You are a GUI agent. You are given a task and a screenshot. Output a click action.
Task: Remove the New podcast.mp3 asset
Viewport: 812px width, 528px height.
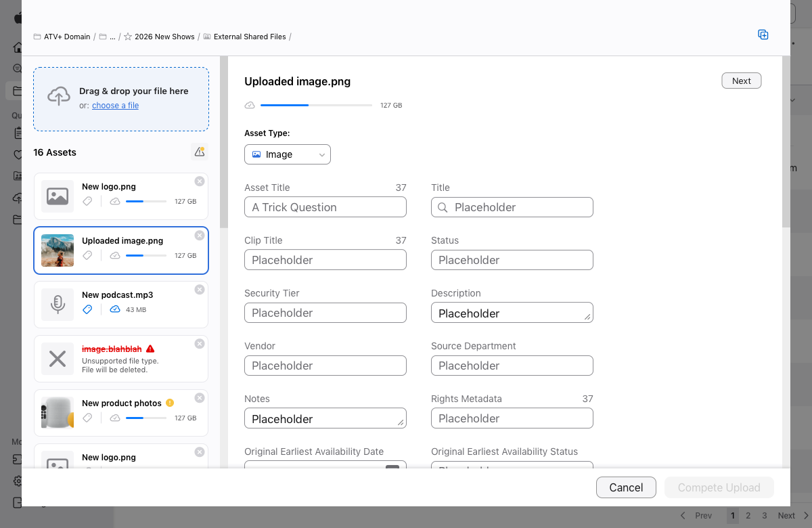click(x=199, y=290)
